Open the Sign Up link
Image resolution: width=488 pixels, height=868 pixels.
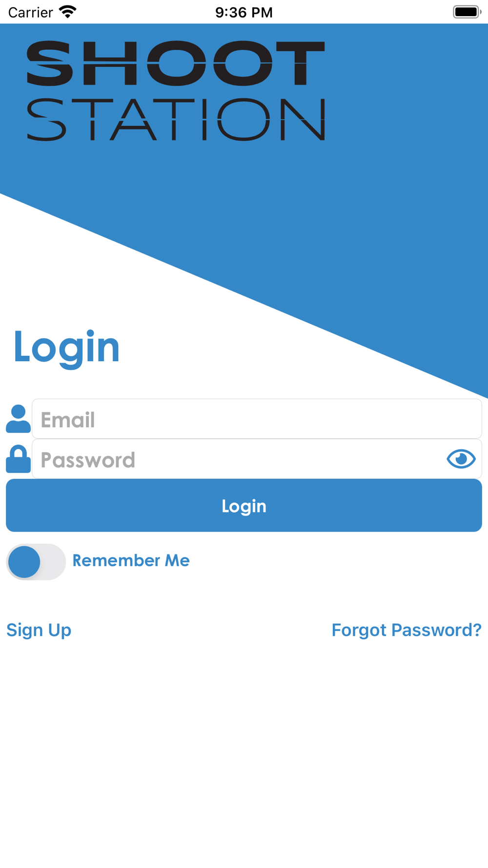tap(39, 630)
